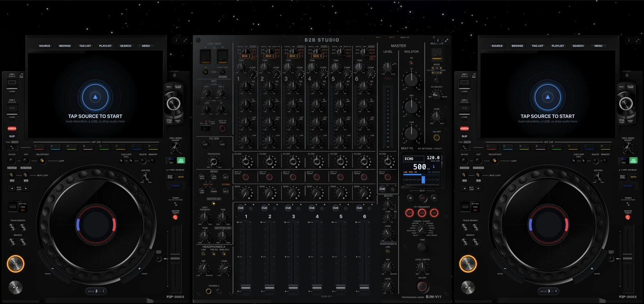Enable headphone CUE for mixer channel 6

point(359,208)
